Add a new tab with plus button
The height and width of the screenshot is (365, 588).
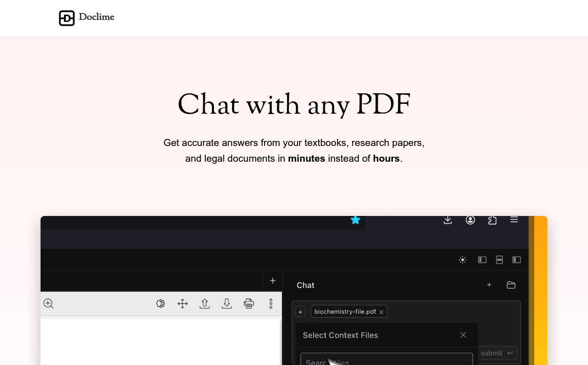273,280
